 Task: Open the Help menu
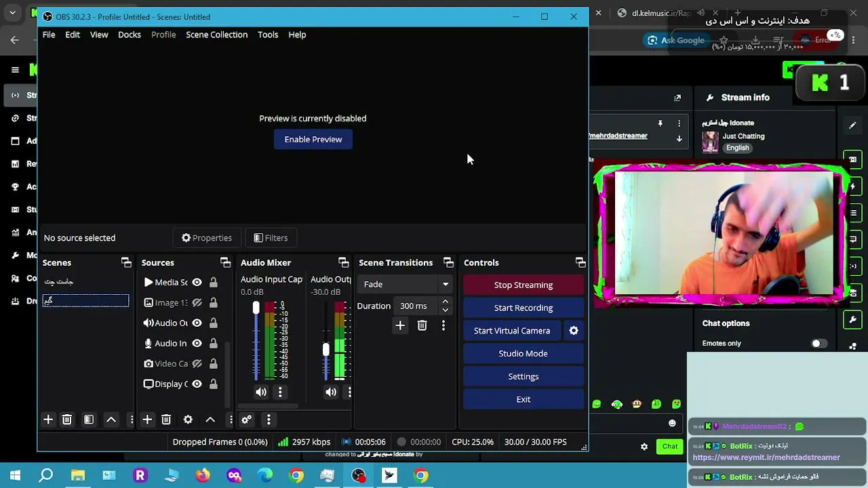click(x=297, y=35)
